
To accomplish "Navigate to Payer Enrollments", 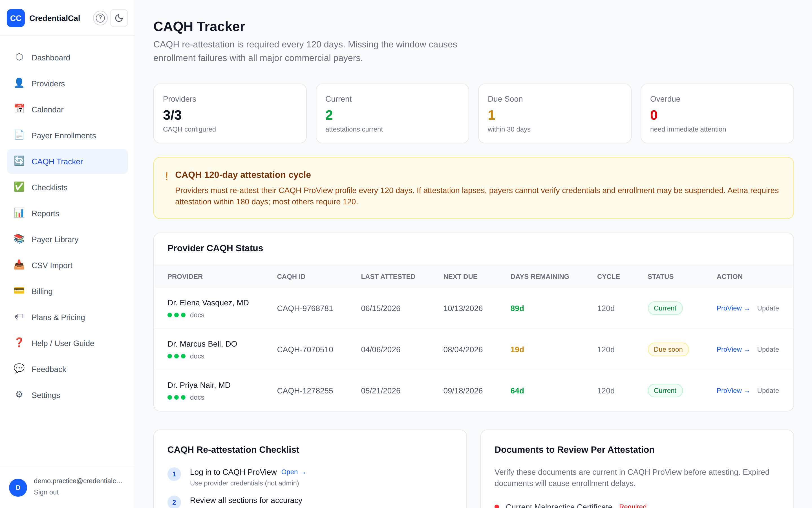I will [x=67, y=135].
